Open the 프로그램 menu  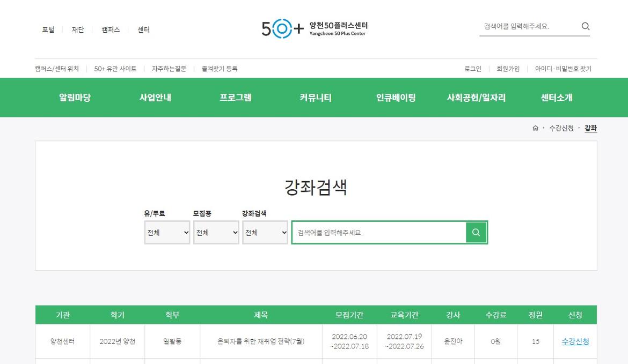pos(236,97)
